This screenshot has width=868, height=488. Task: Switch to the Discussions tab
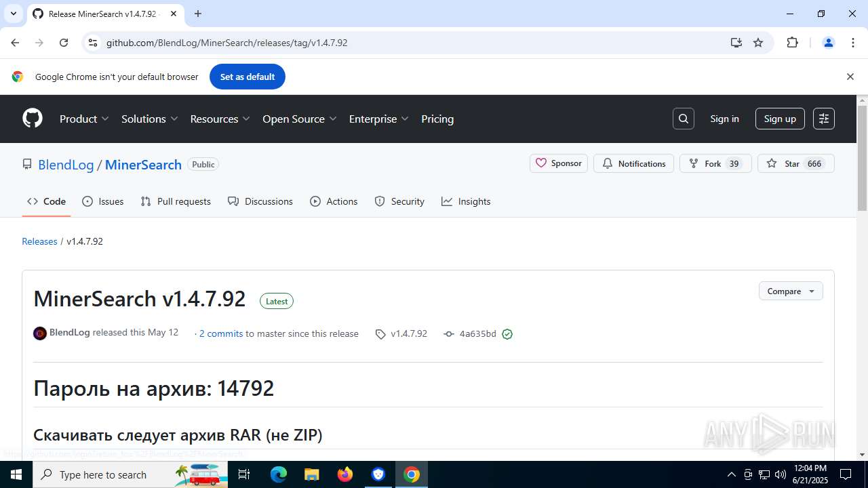(260, 201)
